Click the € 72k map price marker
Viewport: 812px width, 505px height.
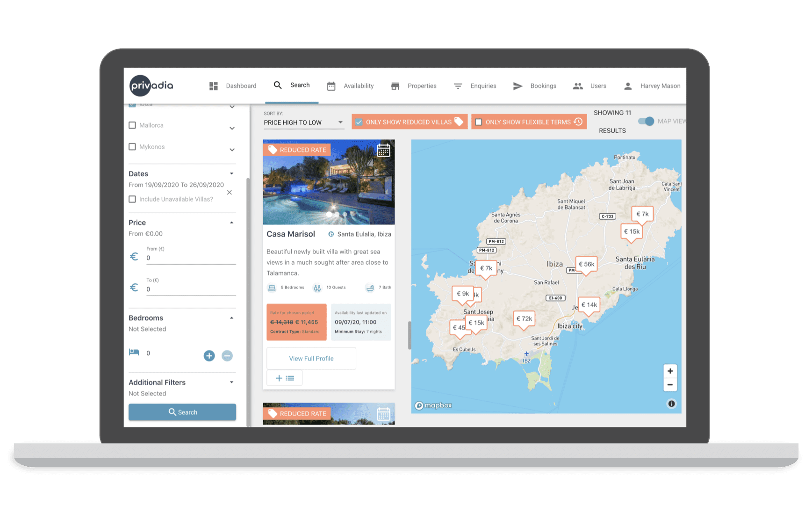coord(524,320)
